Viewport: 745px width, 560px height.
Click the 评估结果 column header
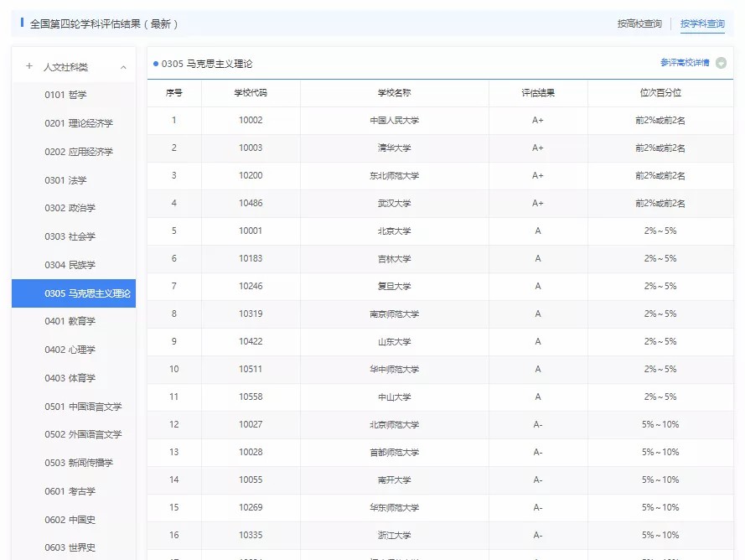[537, 92]
